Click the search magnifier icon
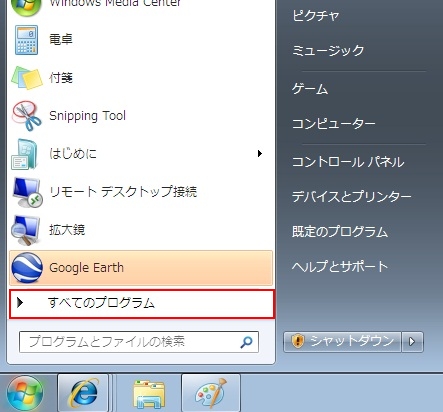This screenshot has width=443, height=412. pyautogui.click(x=246, y=342)
